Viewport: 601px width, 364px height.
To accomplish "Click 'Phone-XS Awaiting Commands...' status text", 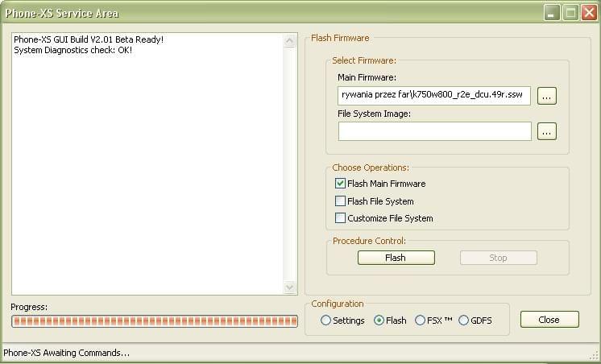I will tap(66, 353).
